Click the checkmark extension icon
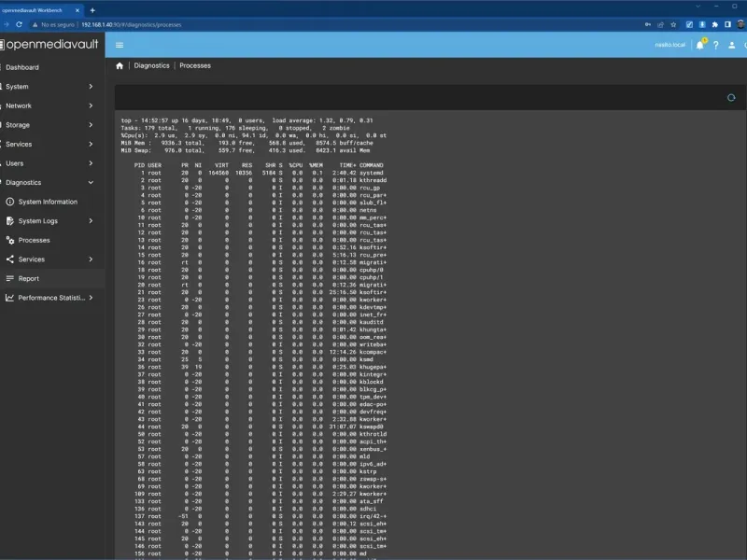This screenshot has width=747, height=560. (x=689, y=25)
